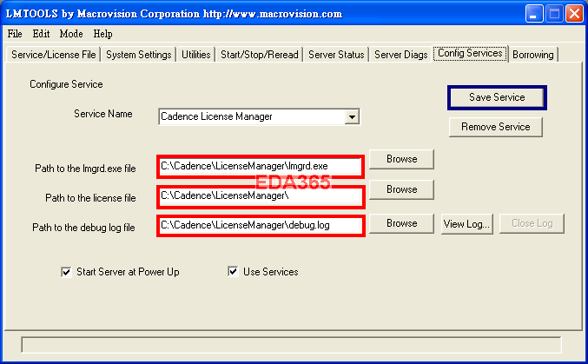Viewport: 588px width, 364px height.
Task: Switch to System Settings tab
Action: [139, 55]
